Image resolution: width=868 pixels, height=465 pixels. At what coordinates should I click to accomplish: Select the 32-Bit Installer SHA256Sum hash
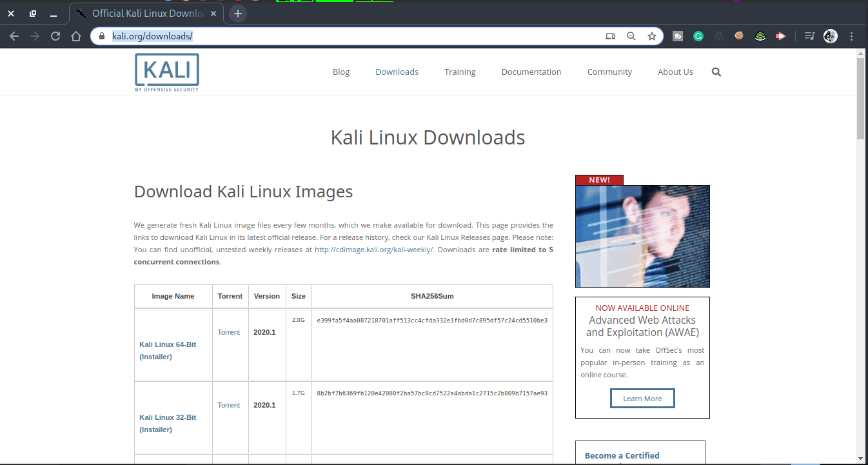pyautogui.click(x=432, y=393)
